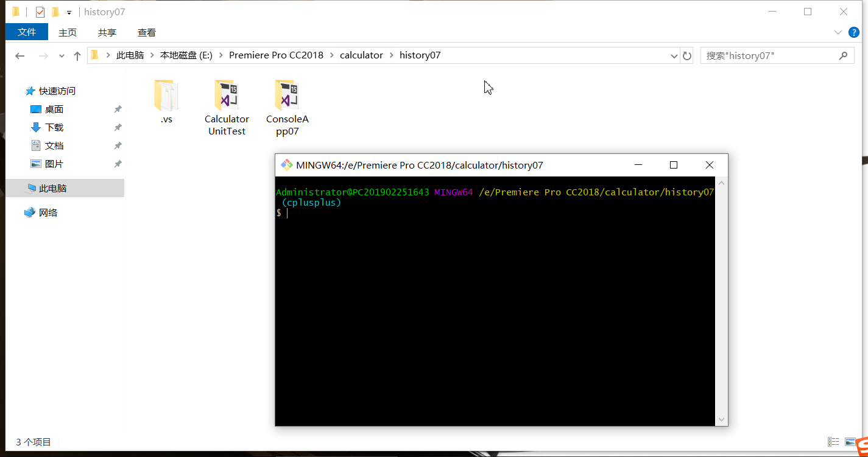Screen dimensions: 868x457
Task: Open recent locations dropdown arrow
Action: [62, 56]
